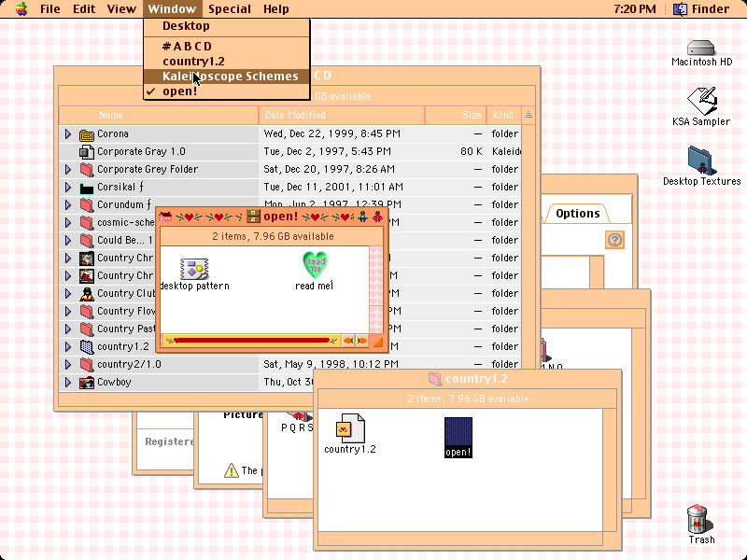Expand the Corporate Grey Folder row
747x560 pixels.
tap(68, 170)
